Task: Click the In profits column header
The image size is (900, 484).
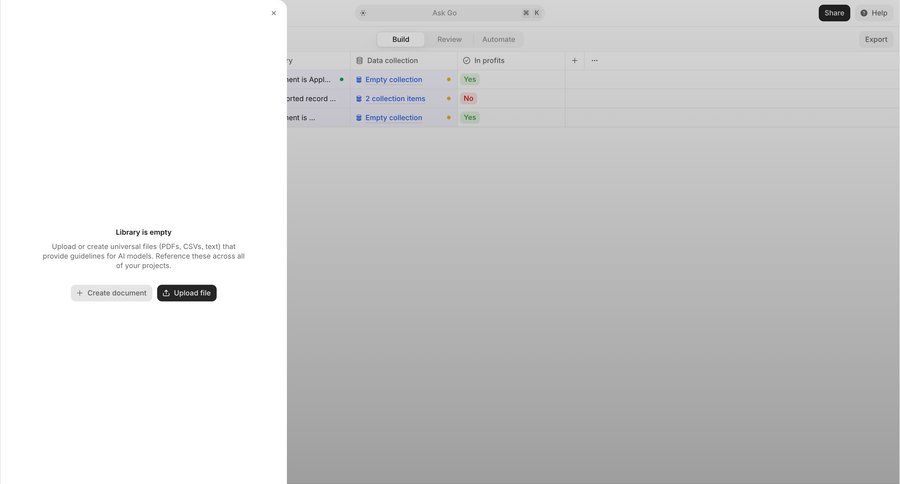Action: pyautogui.click(x=511, y=60)
